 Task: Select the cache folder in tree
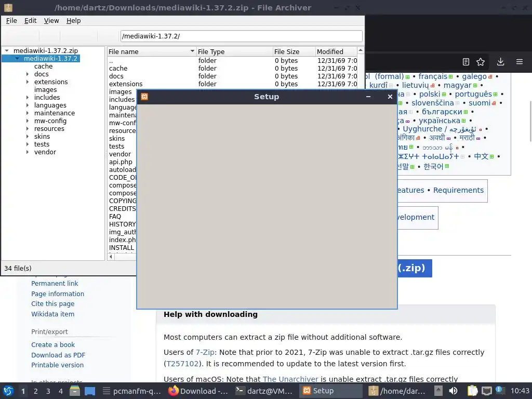coord(44,66)
